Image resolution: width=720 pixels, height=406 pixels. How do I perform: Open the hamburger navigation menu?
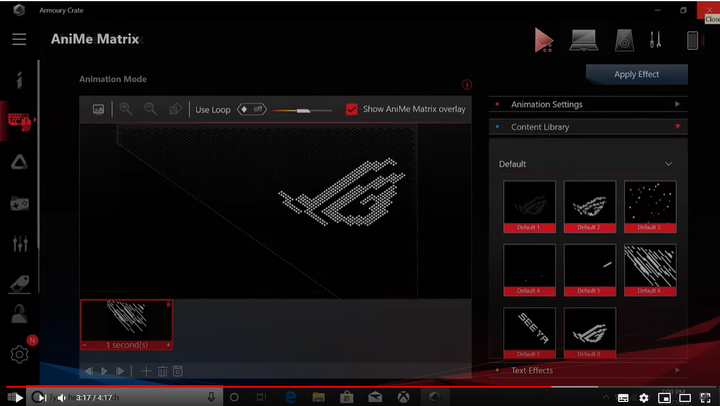coord(19,39)
